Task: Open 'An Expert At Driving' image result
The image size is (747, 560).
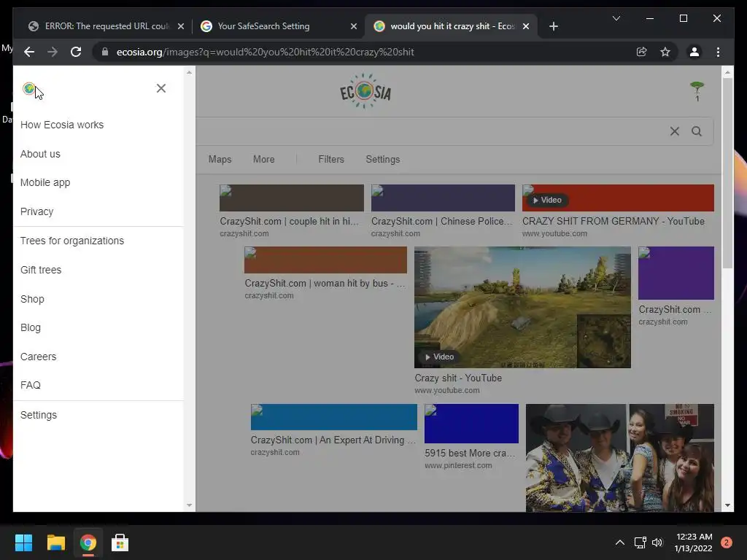Action: (x=334, y=417)
